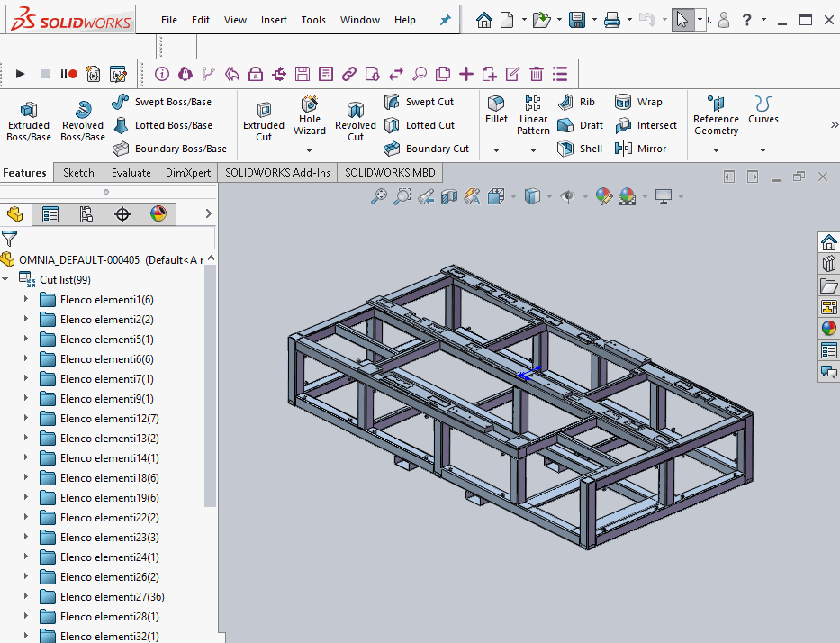Image resolution: width=840 pixels, height=643 pixels.
Task: Open the Hole Wizard tool
Action: 309,115
